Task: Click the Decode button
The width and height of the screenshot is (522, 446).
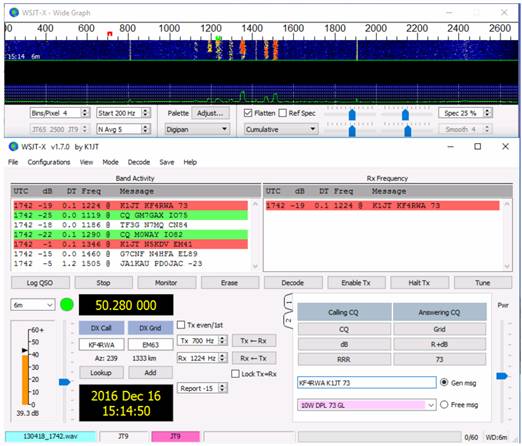Action: [293, 283]
